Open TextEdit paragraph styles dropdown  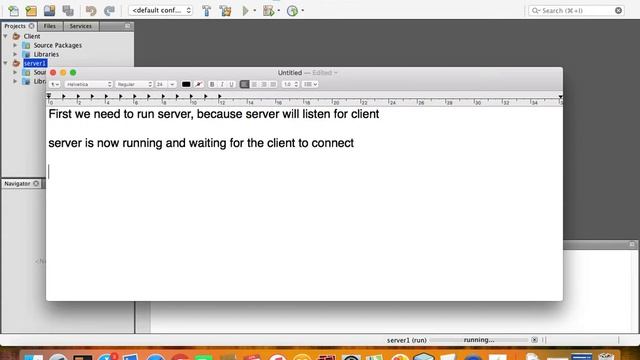(x=55, y=84)
